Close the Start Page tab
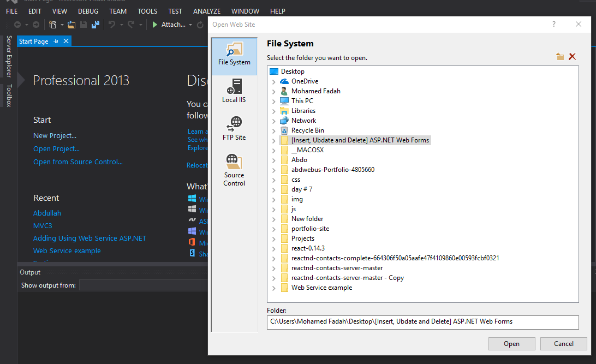 click(65, 41)
